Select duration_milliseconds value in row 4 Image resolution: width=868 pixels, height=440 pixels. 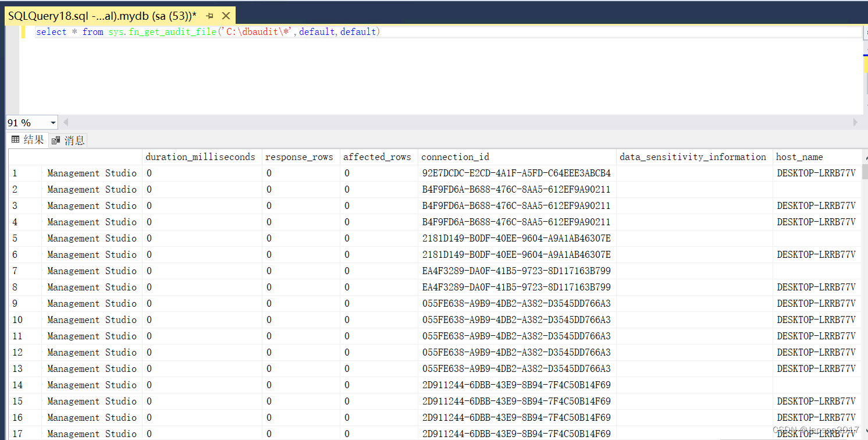(x=202, y=222)
